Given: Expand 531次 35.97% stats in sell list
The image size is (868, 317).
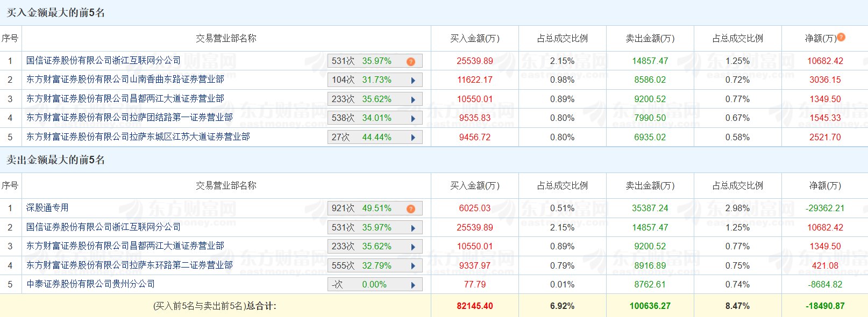Looking at the screenshot, I should pos(413,228).
